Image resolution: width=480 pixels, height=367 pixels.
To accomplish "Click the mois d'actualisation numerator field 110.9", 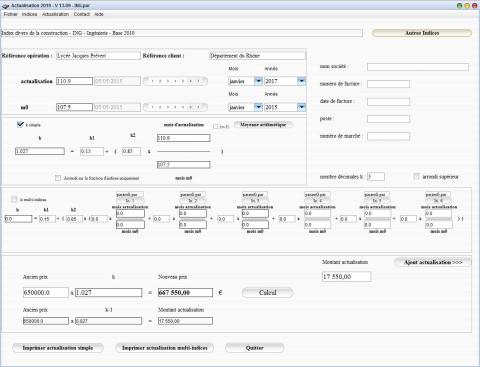I will 183,138.
